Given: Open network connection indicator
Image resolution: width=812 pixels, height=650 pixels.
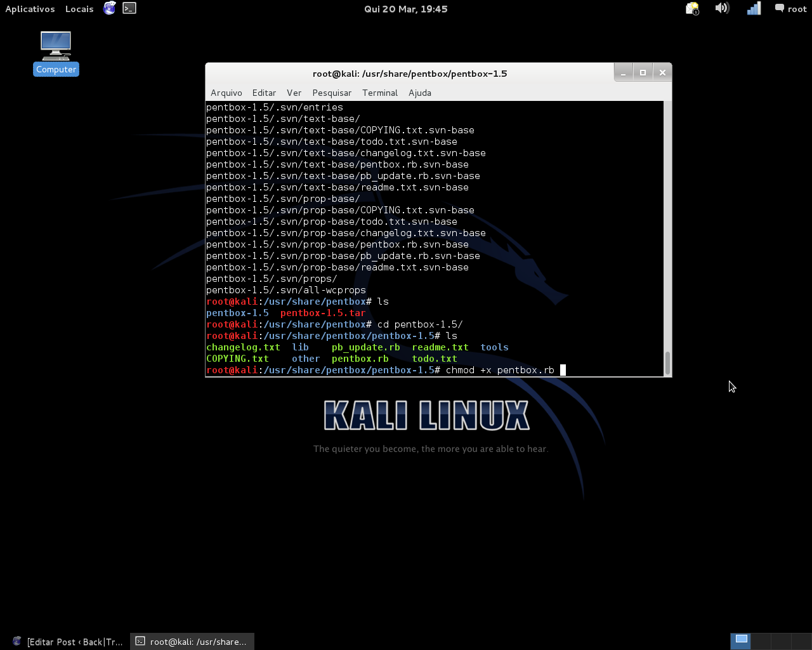Looking at the screenshot, I should click(x=754, y=8).
